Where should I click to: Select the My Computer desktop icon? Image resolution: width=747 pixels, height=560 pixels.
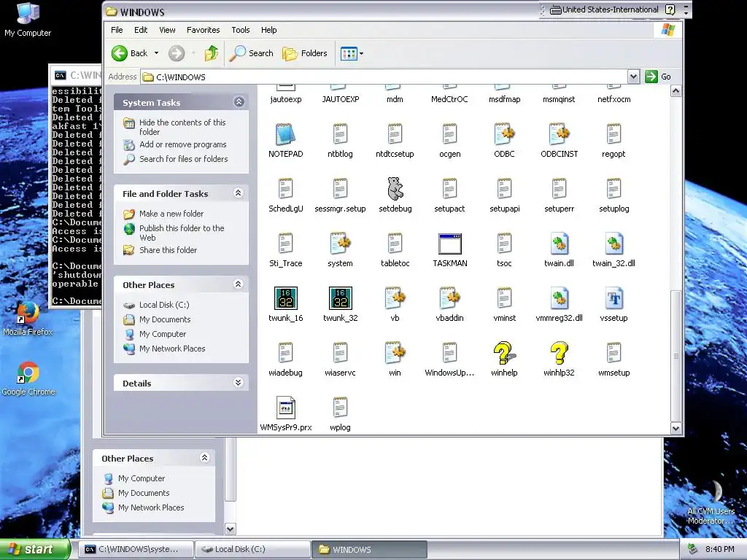tap(28, 20)
